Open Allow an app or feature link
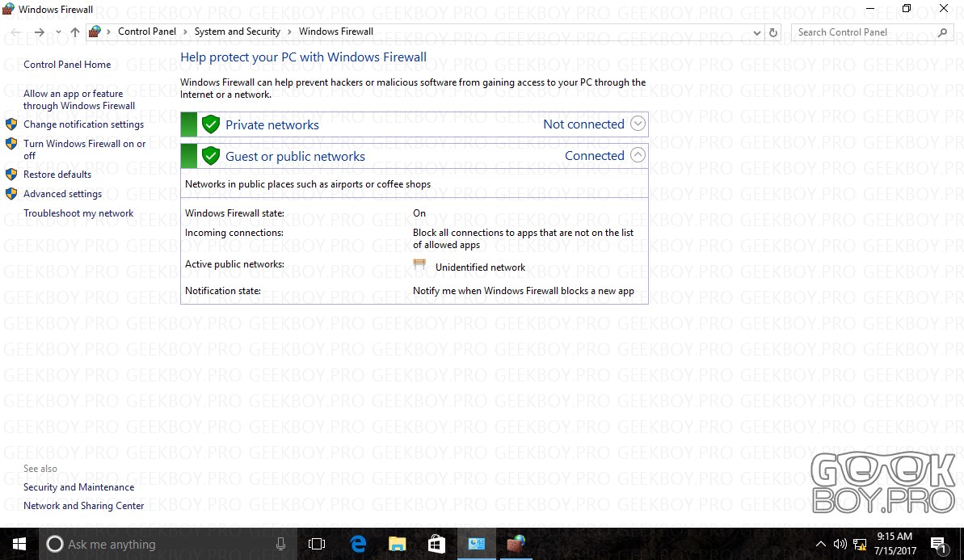Viewport: 964px width, 560px height. click(78, 99)
